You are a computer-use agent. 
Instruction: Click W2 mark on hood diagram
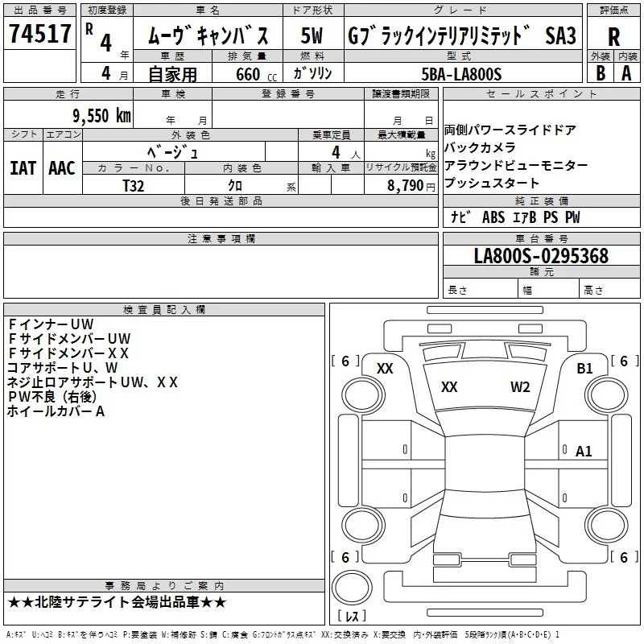tap(520, 387)
